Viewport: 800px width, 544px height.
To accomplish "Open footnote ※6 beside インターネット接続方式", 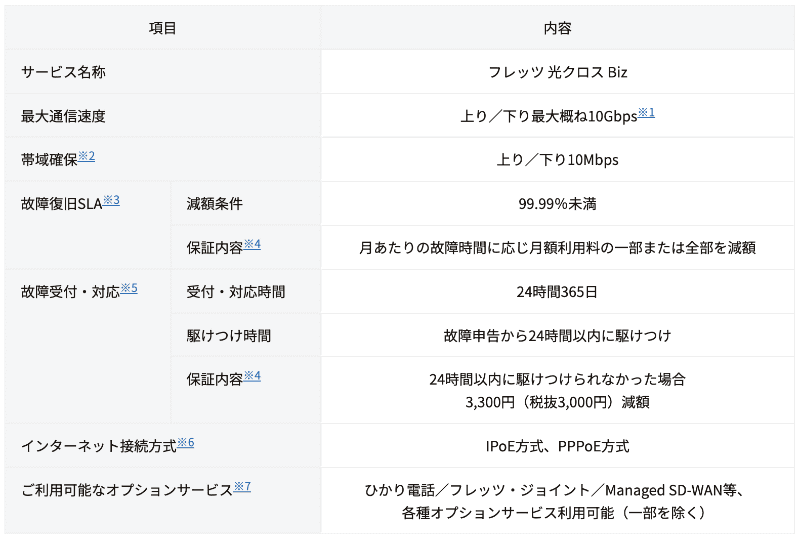I will pyautogui.click(x=185, y=442).
